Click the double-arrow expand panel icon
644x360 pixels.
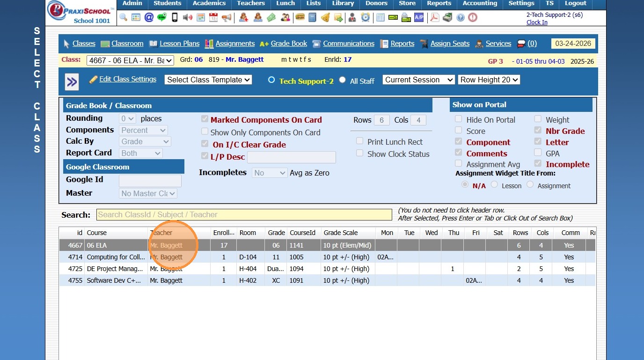point(72,82)
